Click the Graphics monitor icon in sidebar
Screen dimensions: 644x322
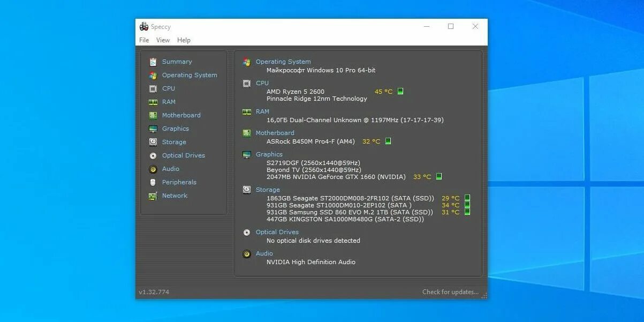coord(153,129)
